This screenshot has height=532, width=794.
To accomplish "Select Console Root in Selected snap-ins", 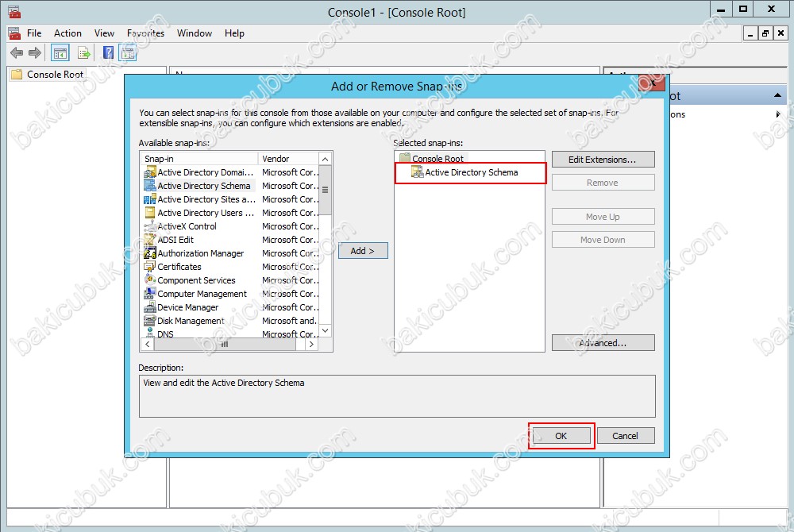I will pyautogui.click(x=437, y=159).
